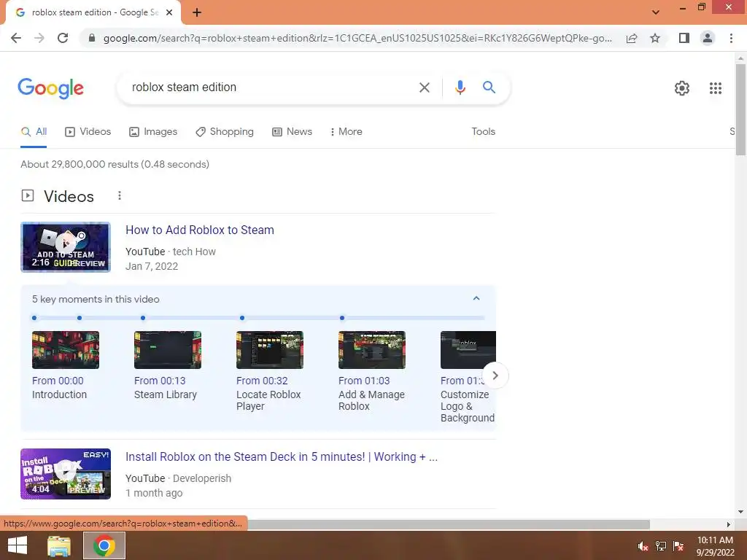Screen dimensions: 747x560
Task: Jump to the timeline dot for 00:32
Action: (x=242, y=318)
